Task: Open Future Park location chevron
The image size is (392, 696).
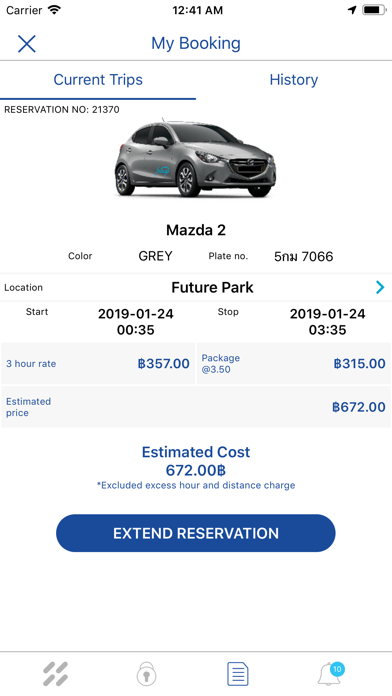Action: (380, 287)
